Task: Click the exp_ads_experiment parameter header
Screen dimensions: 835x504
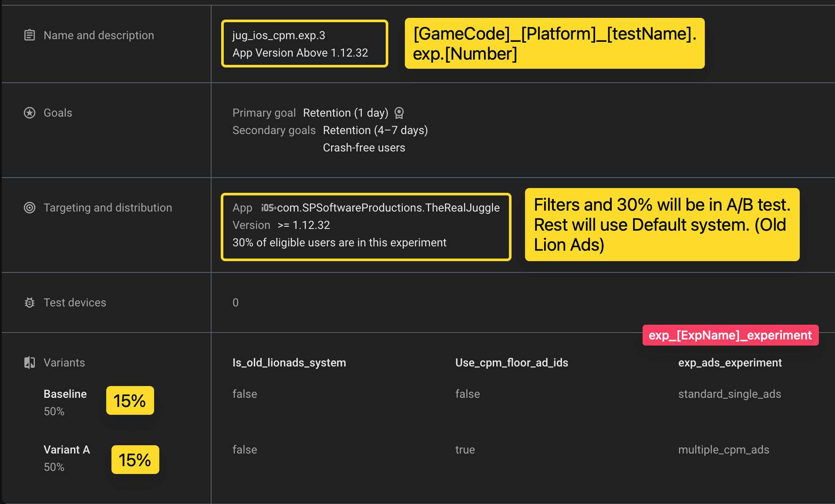Action: (730, 363)
